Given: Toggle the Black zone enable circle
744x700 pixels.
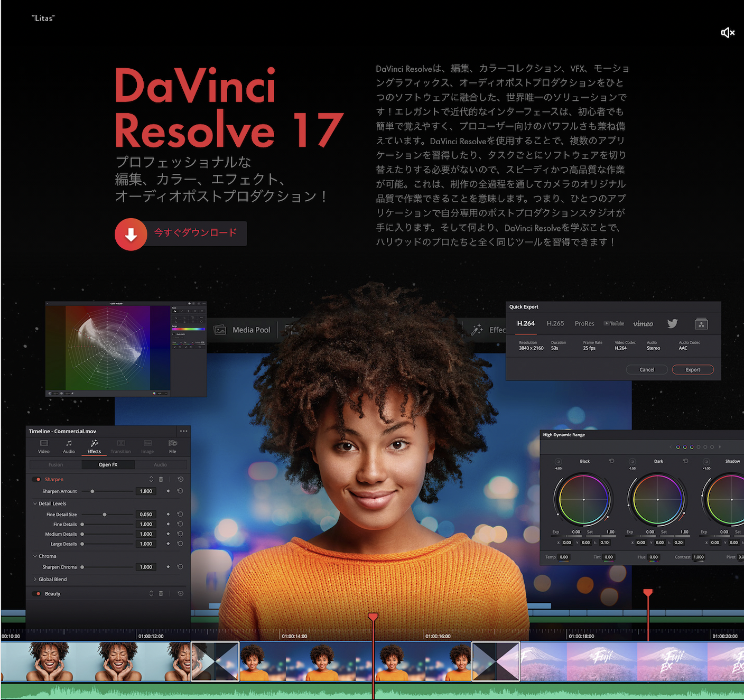Looking at the screenshot, I should [558, 461].
